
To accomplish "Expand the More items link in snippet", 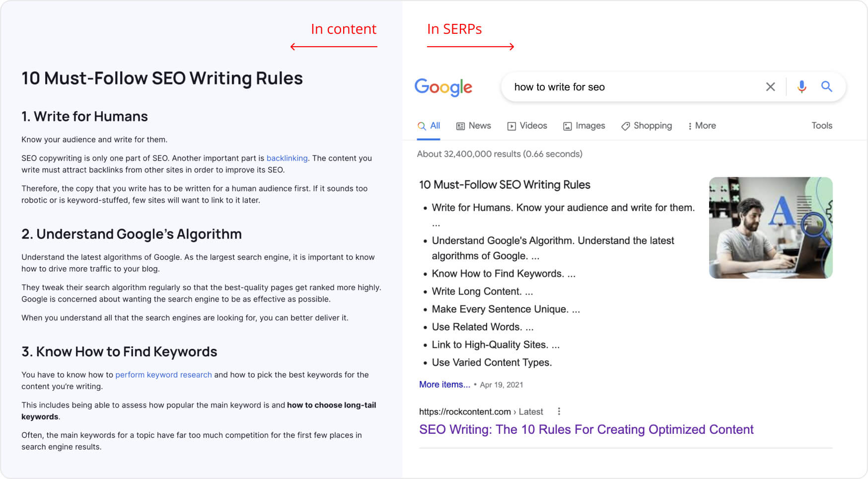I will (444, 385).
